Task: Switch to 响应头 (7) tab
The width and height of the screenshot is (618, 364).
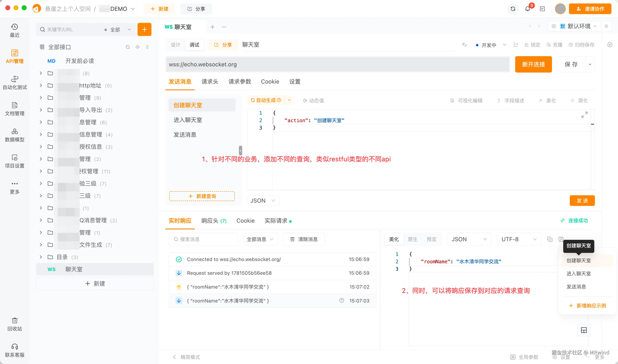Action: coord(214,221)
